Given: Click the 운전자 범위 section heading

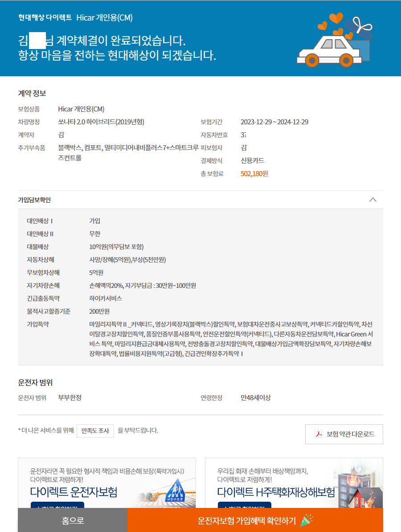Looking at the screenshot, I should (35, 383).
